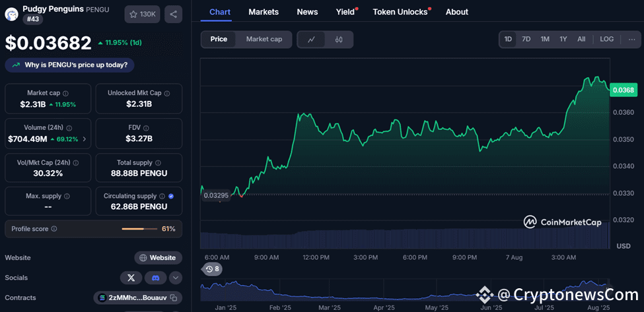Click the Market cap info icon

coord(65,94)
